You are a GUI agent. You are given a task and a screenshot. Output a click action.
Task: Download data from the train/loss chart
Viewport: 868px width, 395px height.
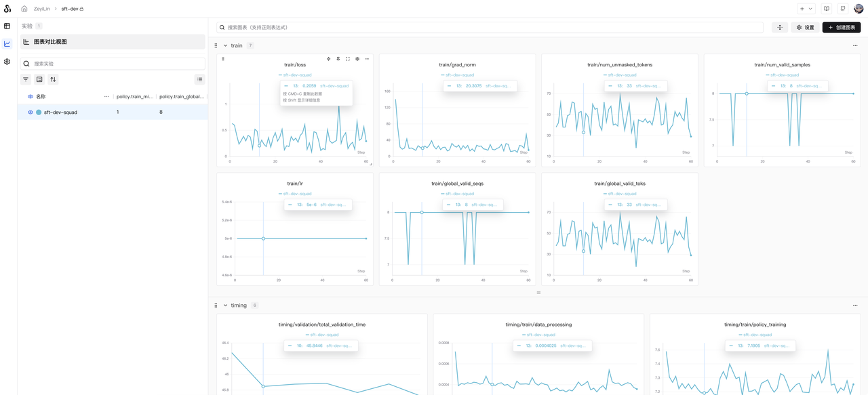pyautogui.click(x=338, y=59)
